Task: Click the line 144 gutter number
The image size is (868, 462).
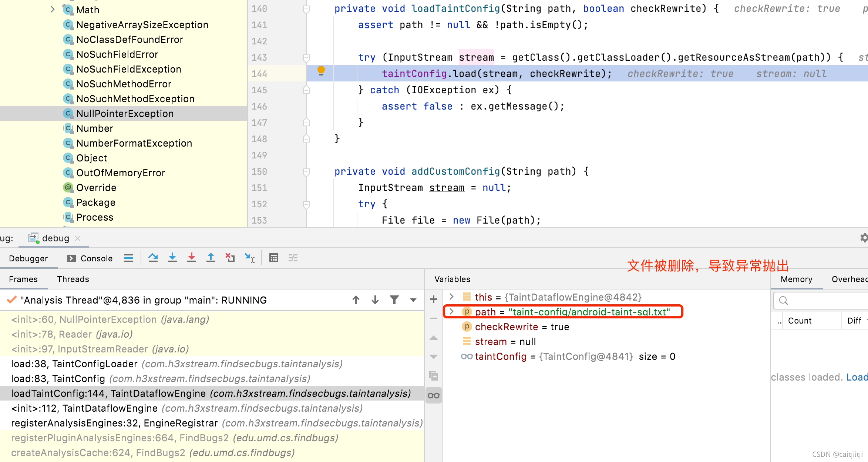Action: point(259,74)
